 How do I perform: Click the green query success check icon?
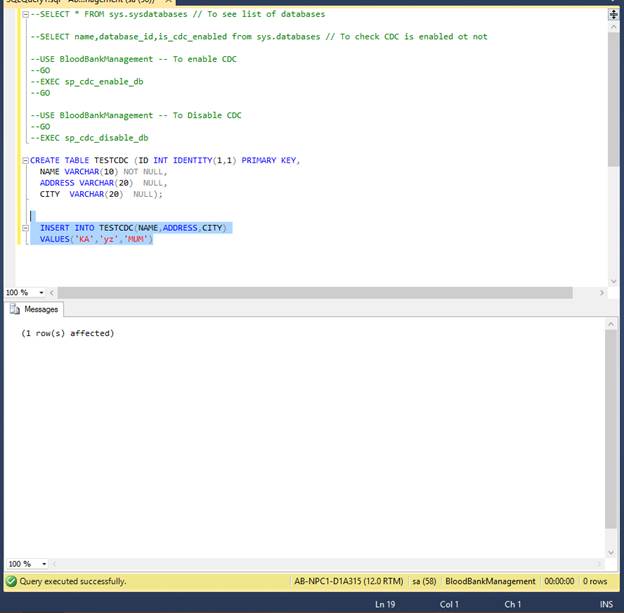point(11,581)
